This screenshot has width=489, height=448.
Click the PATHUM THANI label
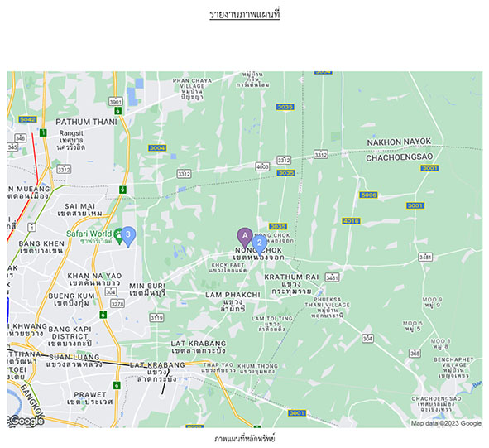[86, 122]
